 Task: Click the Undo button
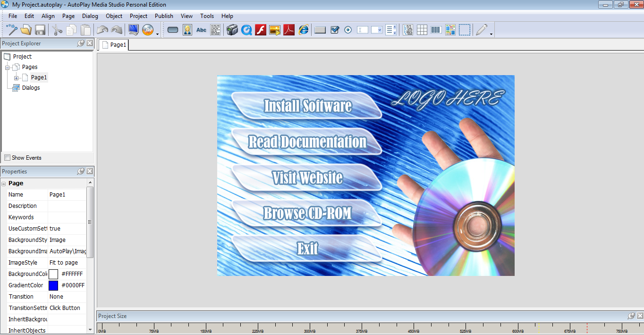103,29
